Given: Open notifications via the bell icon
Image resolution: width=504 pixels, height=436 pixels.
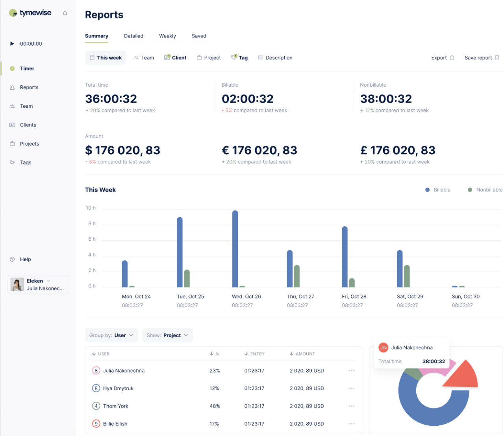Looking at the screenshot, I should [x=65, y=13].
